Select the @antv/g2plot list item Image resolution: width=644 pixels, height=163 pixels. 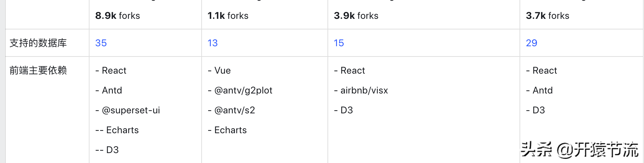pos(243,90)
